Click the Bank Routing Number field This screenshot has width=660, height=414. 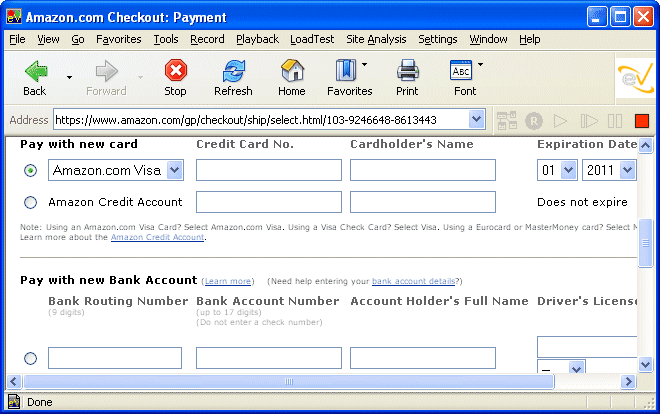[115, 358]
